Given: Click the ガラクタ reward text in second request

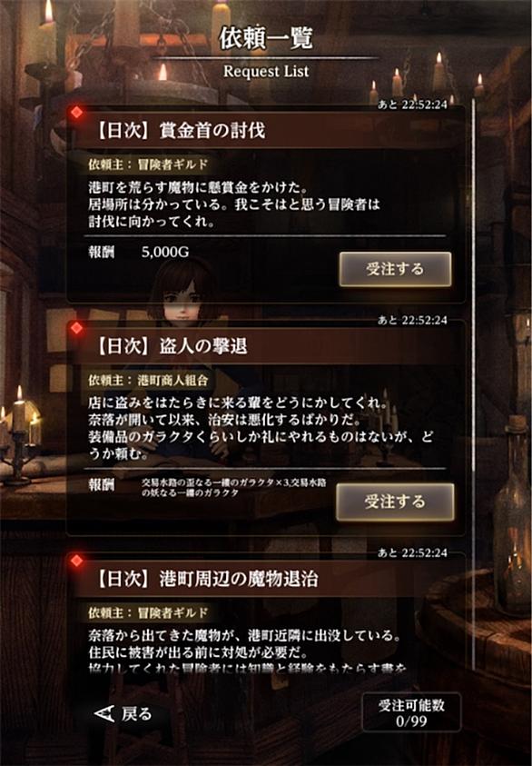Looking at the screenshot, I should (234, 488).
